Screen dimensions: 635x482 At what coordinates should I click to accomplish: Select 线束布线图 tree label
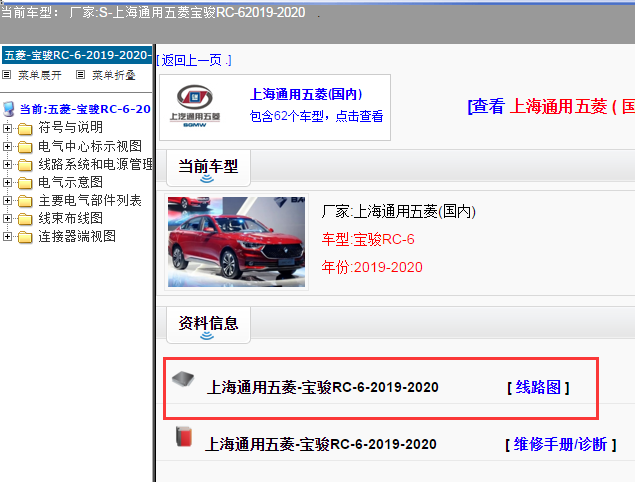coord(70,218)
